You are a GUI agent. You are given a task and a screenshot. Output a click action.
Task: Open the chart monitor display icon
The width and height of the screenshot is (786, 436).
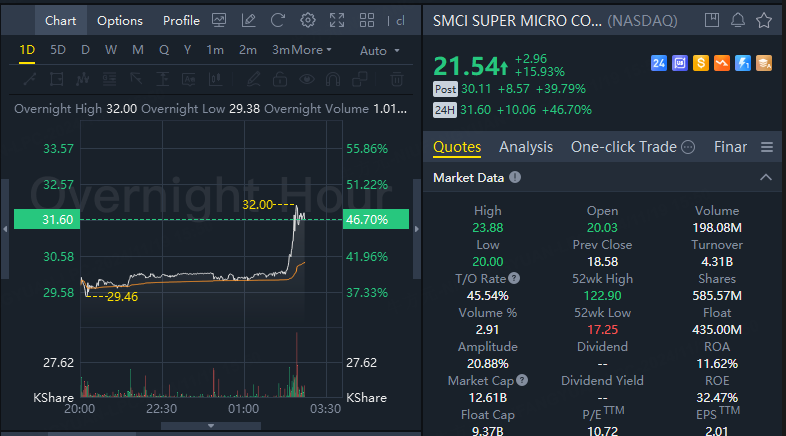coord(219,21)
